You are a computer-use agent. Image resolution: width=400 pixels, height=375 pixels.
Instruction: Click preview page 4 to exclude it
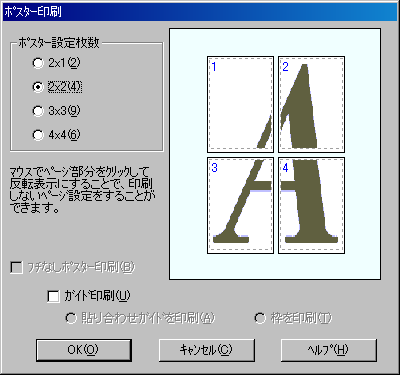(x=311, y=205)
